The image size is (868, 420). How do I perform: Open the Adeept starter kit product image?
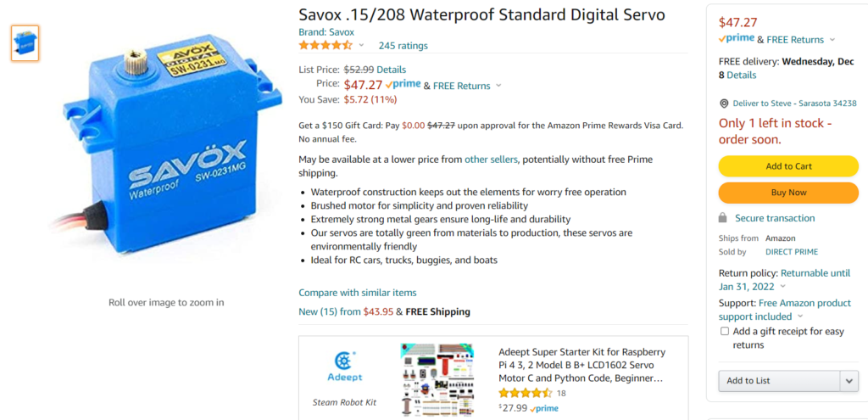click(437, 380)
